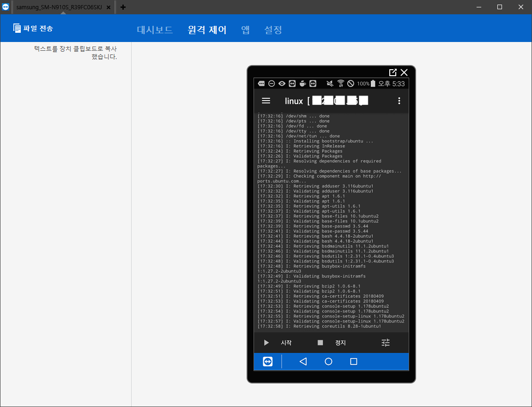Tap the Android recent apps square
This screenshot has height=407, width=532.
tap(354, 362)
